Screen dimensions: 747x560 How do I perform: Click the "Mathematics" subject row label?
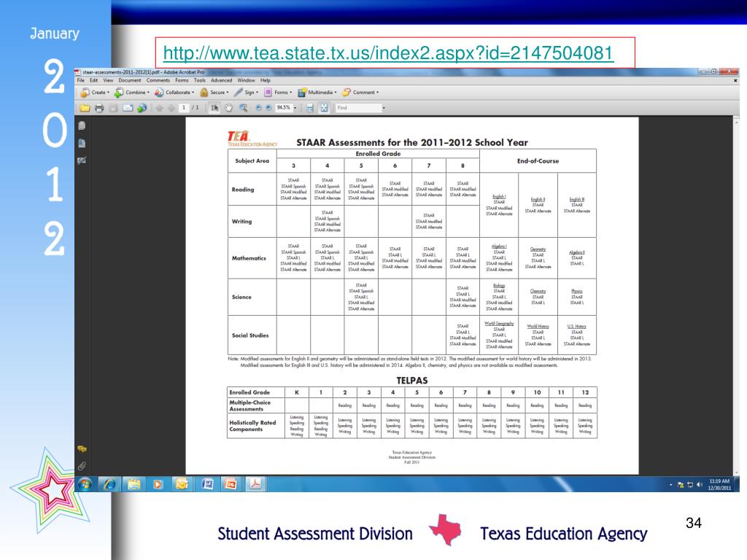[249, 258]
